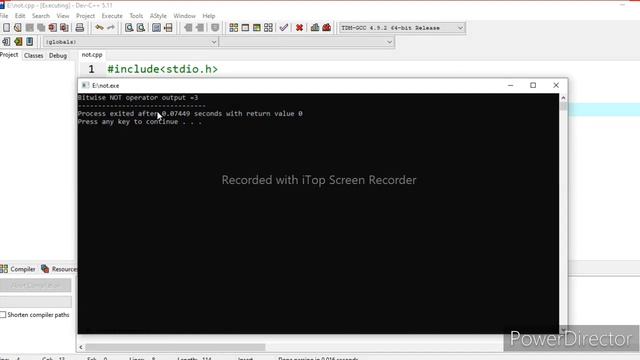Click the #include<stdio.h> code line

pos(162,69)
